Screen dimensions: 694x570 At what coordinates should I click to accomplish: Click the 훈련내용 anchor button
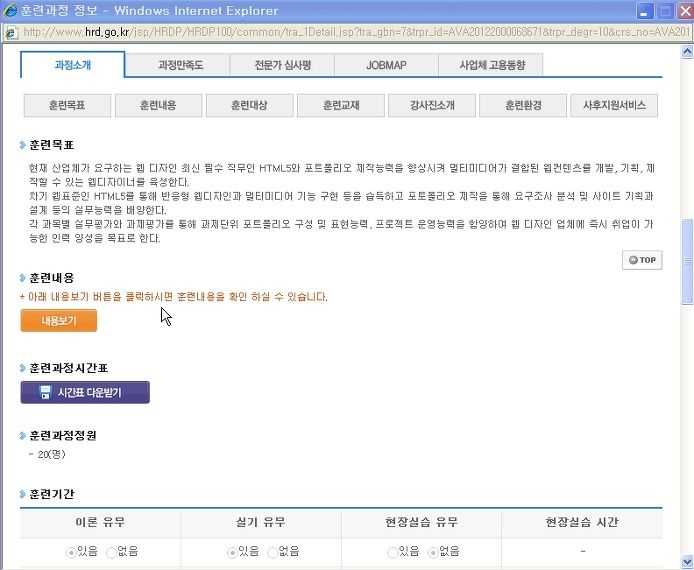[158, 105]
